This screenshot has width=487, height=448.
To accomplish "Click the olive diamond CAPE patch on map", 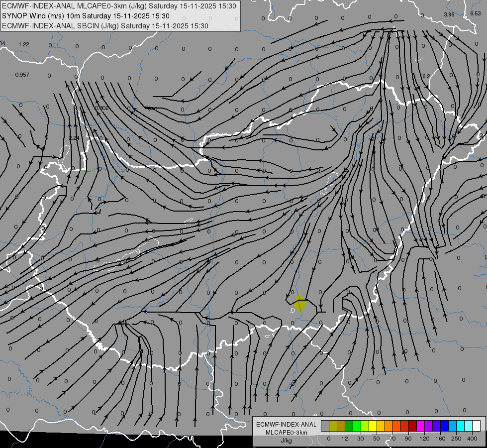I will (x=300, y=304).
